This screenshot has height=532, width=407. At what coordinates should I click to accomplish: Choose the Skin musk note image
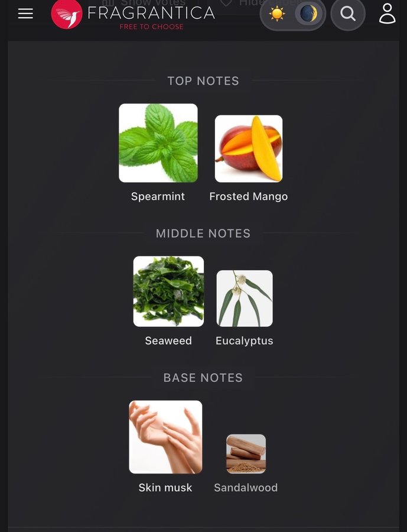tap(165, 437)
